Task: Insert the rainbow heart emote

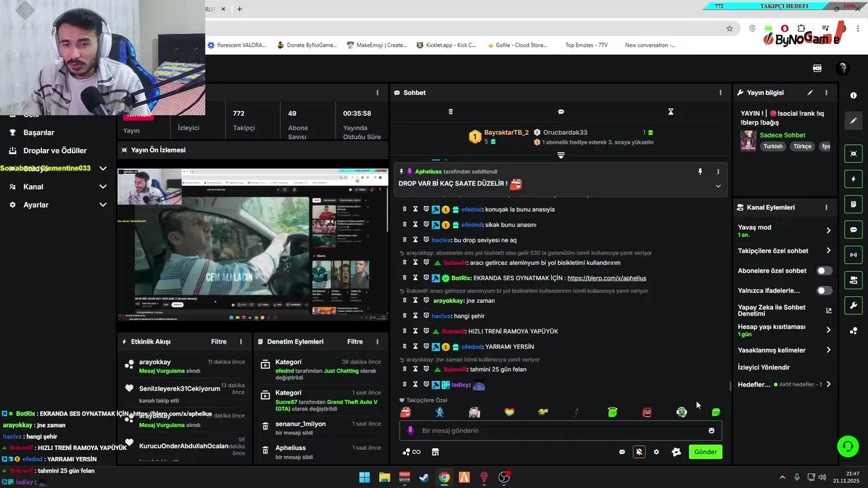Action: [509, 412]
